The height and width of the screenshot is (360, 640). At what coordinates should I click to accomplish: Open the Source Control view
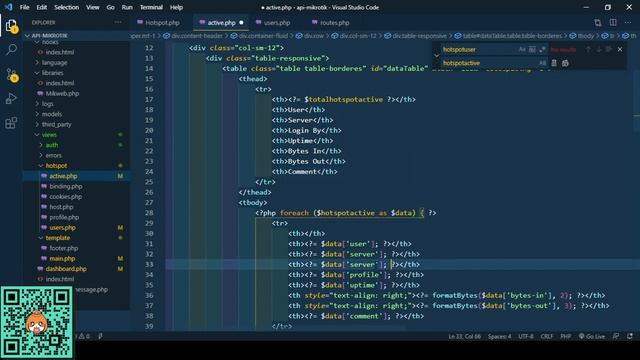pyautogui.click(x=11, y=75)
